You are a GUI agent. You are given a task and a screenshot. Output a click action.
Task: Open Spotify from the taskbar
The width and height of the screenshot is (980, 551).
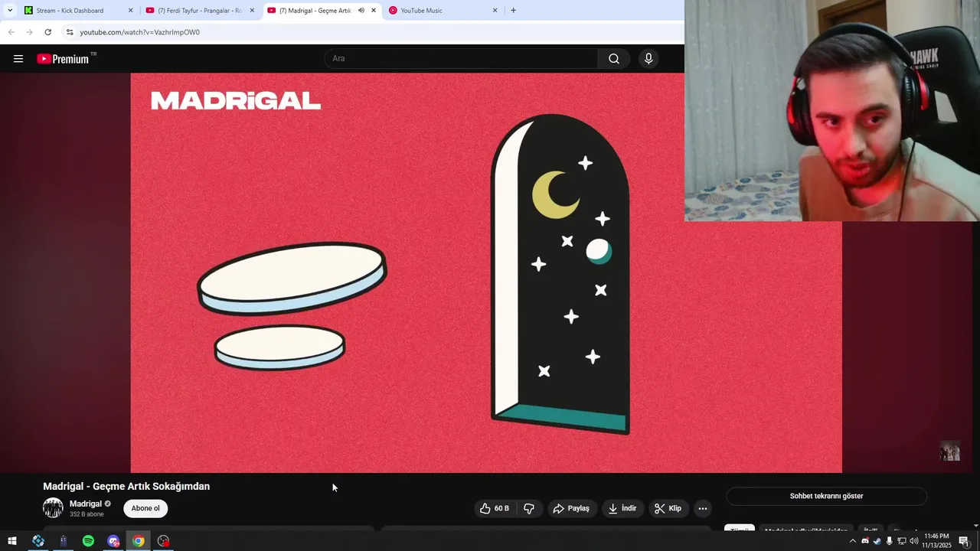(88, 541)
